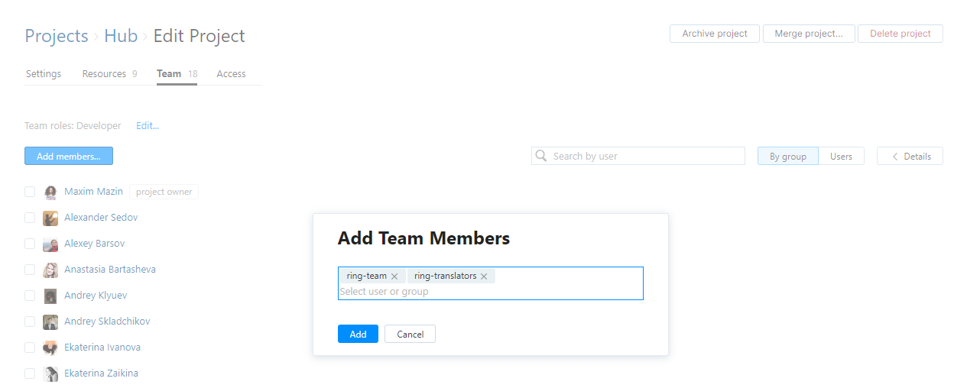Screen dimensions: 980x388
Task: Click Ekaterina Ivanova's avatar
Action: click(x=50, y=348)
